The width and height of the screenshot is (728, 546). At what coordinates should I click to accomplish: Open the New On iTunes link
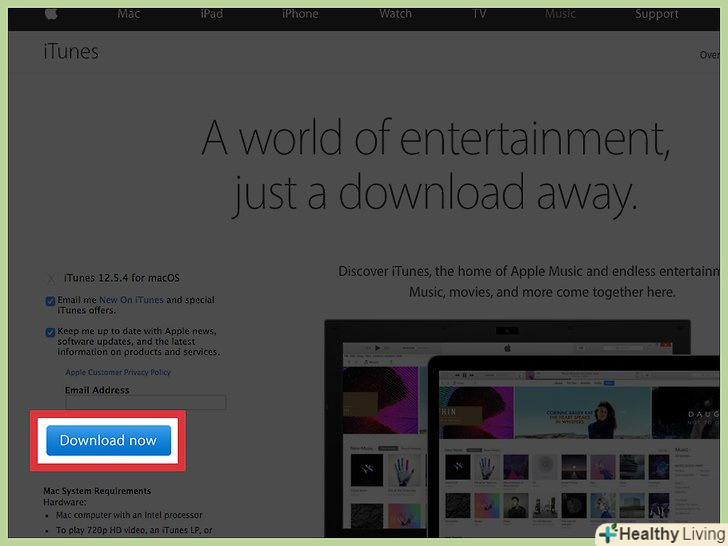point(131,300)
